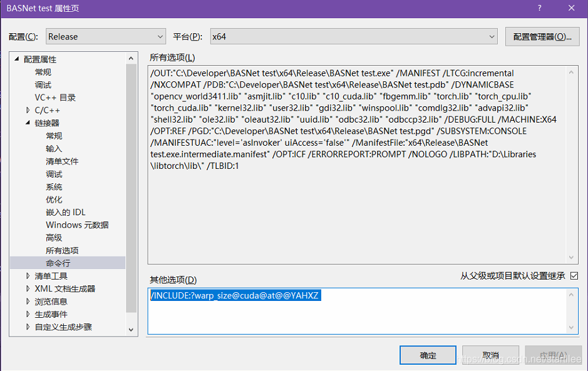Click the 配置管理器 button

pyautogui.click(x=542, y=37)
